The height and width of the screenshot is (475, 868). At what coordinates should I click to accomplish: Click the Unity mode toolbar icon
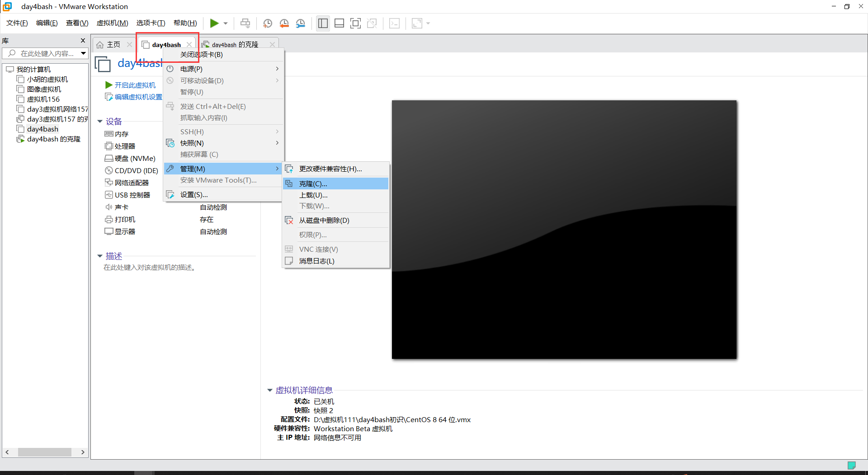tap(372, 23)
